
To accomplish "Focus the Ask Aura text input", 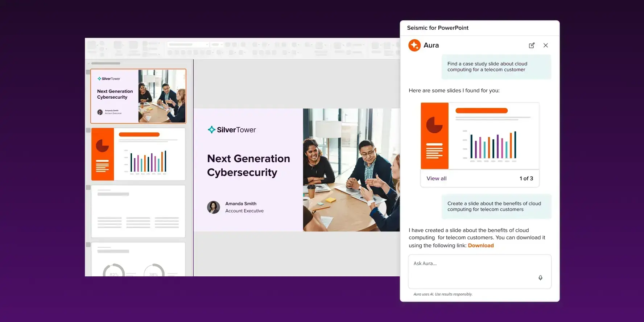I will pos(471,268).
